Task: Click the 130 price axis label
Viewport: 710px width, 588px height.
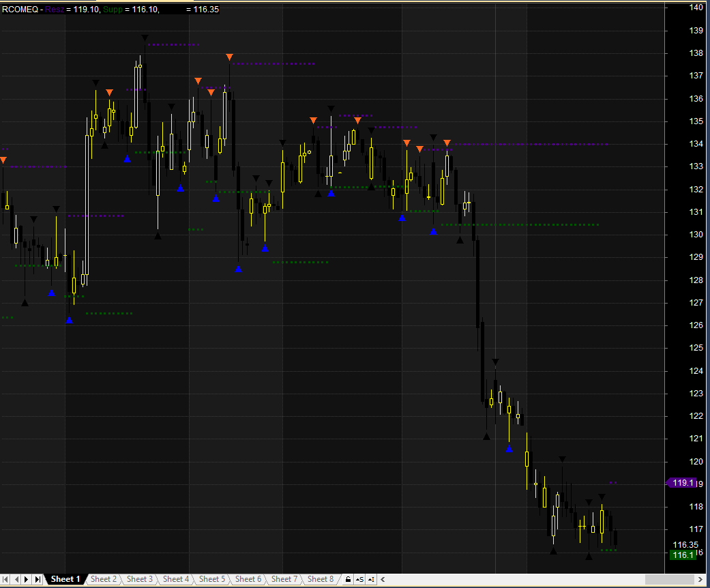Action: [696, 234]
